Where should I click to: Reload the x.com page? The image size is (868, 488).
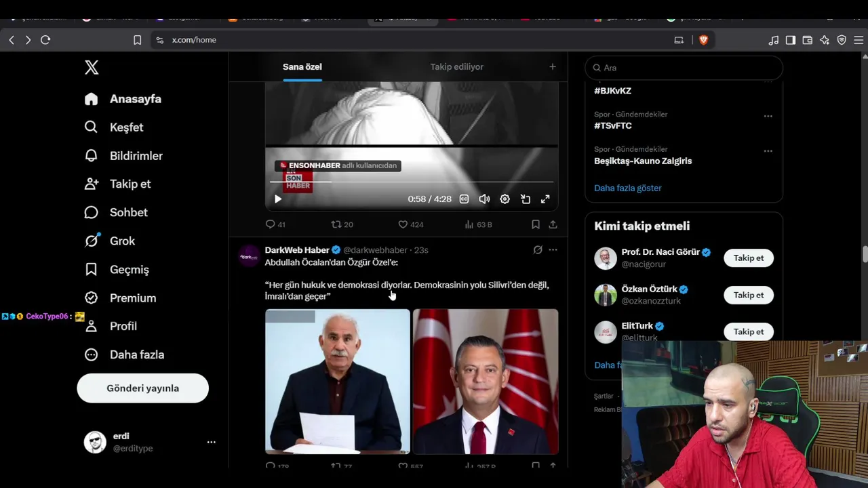pyautogui.click(x=45, y=40)
